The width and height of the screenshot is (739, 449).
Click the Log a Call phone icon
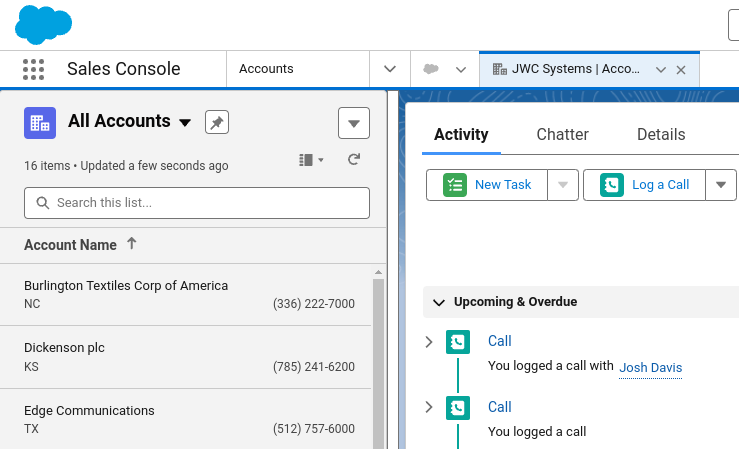[612, 185]
